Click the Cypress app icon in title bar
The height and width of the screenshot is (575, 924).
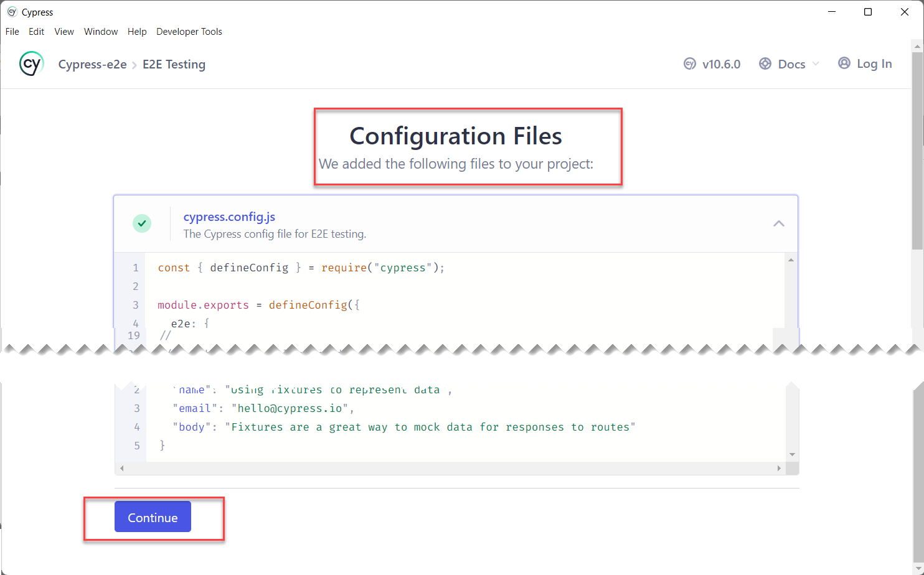pyautogui.click(x=12, y=12)
